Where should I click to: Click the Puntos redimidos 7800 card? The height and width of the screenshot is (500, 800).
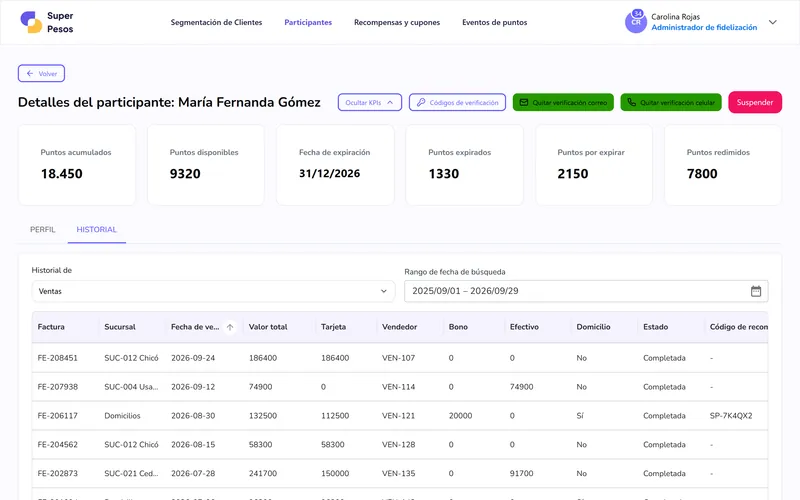click(x=723, y=165)
